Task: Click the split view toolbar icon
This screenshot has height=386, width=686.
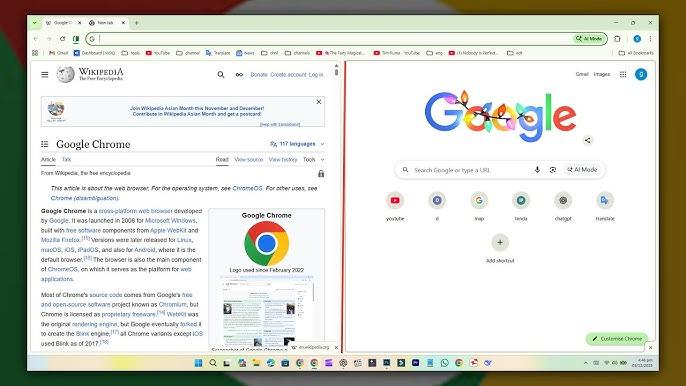Action: click(x=76, y=39)
